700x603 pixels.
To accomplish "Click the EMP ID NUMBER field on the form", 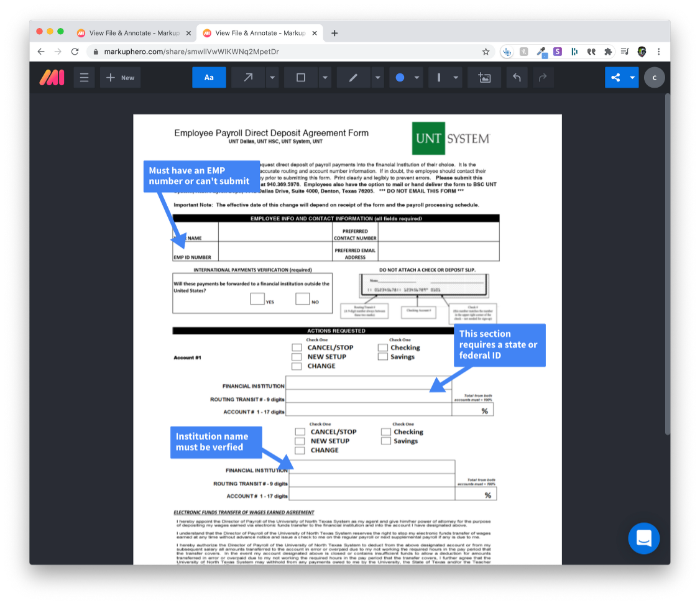I will pyautogui.click(x=275, y=251).
